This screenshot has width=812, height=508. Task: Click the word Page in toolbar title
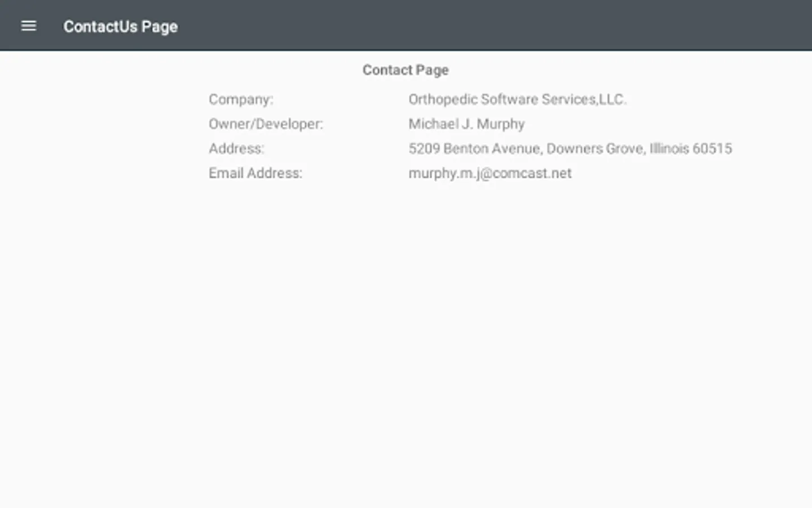160,27
